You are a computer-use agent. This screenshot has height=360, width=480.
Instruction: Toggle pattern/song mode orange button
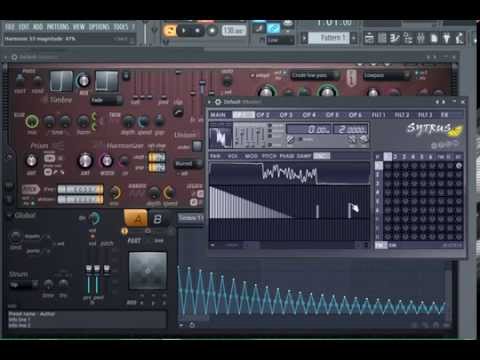pos(170,31)
